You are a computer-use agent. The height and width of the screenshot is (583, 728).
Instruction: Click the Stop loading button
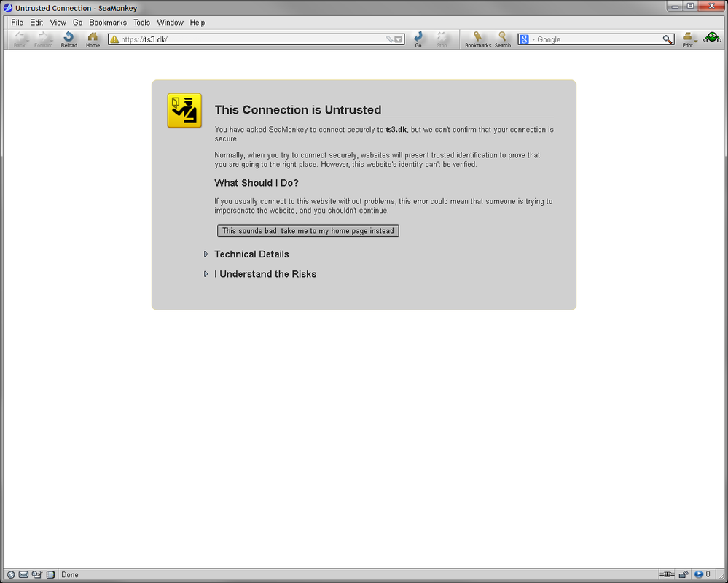pos(442,39)
